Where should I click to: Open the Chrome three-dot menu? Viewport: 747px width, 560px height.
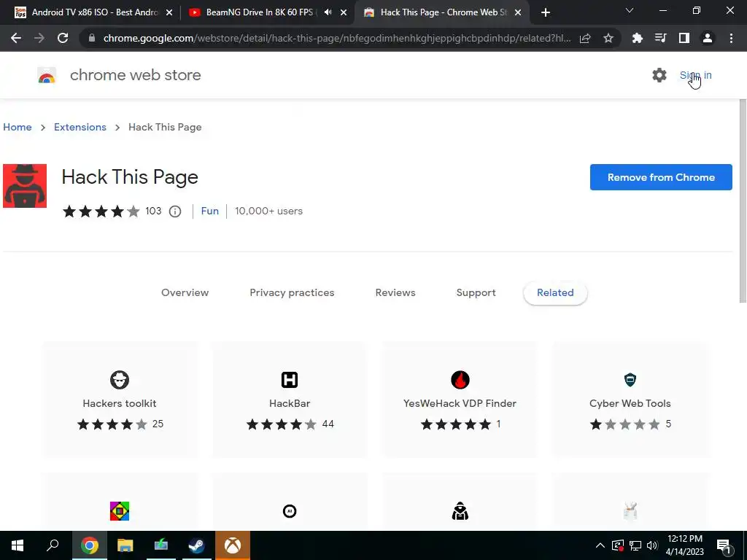731,38
